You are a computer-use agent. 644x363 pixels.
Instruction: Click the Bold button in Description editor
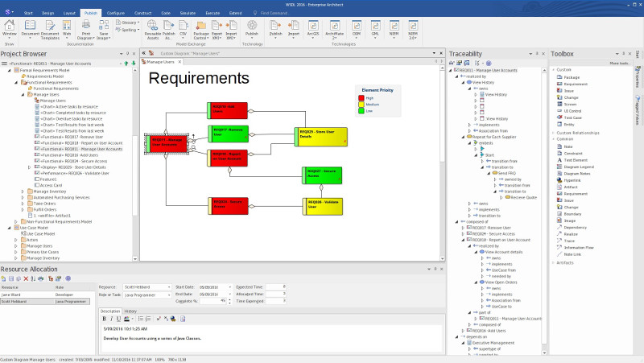click(x=103, y=319)
